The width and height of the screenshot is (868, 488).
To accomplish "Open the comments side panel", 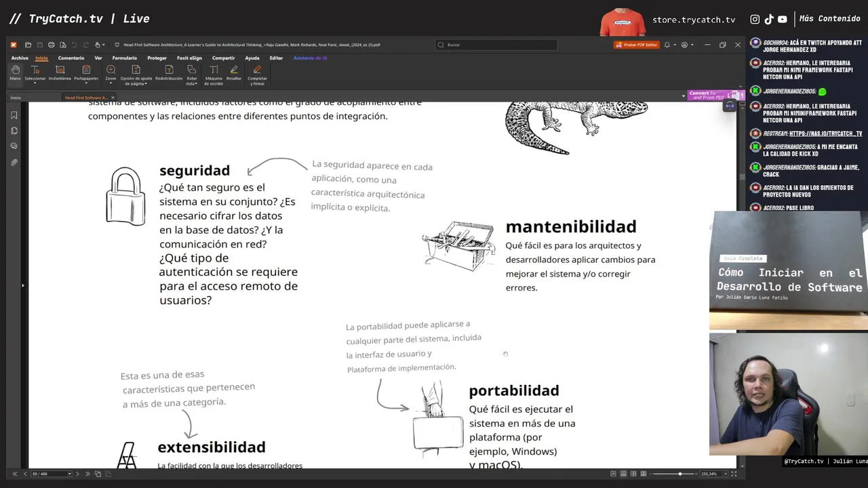I will click(14, 146).
